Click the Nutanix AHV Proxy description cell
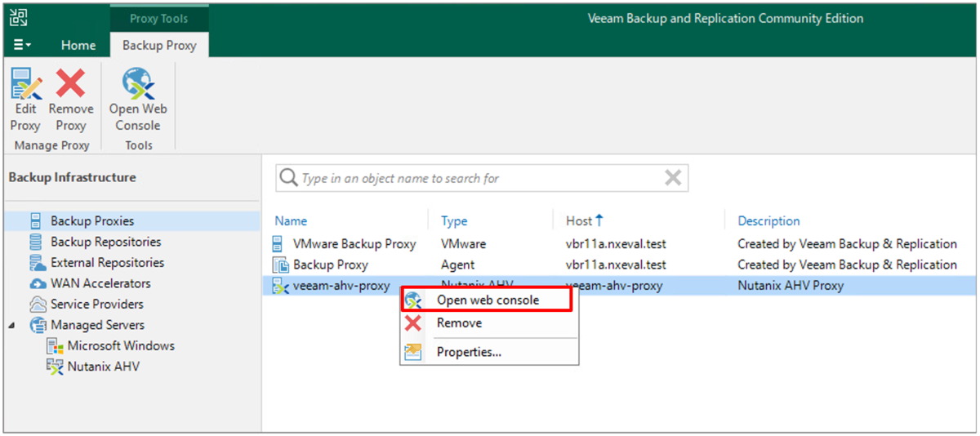 [791, 286]
